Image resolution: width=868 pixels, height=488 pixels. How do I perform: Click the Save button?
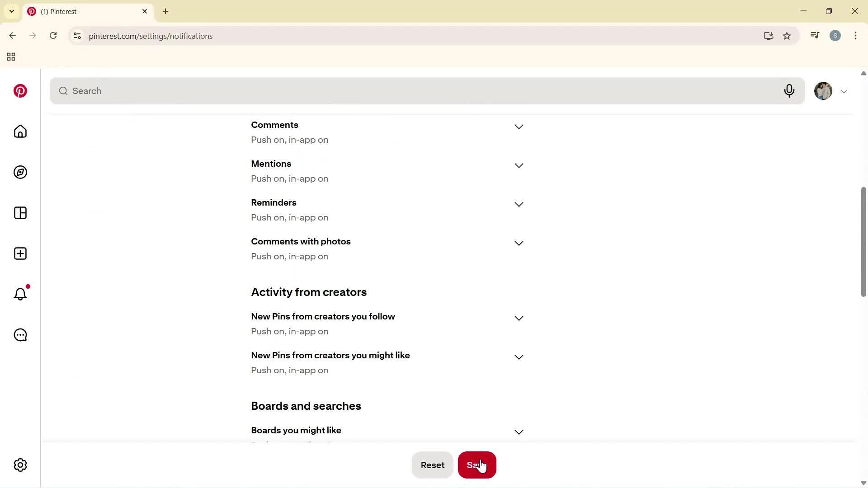(476, 465)
